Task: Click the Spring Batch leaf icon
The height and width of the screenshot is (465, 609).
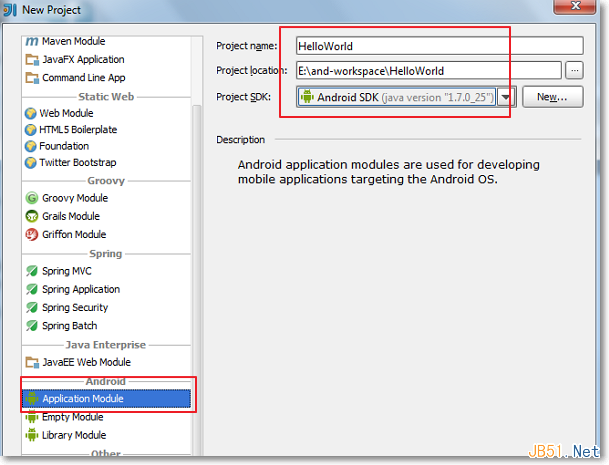Action: [x=32, y=326]
